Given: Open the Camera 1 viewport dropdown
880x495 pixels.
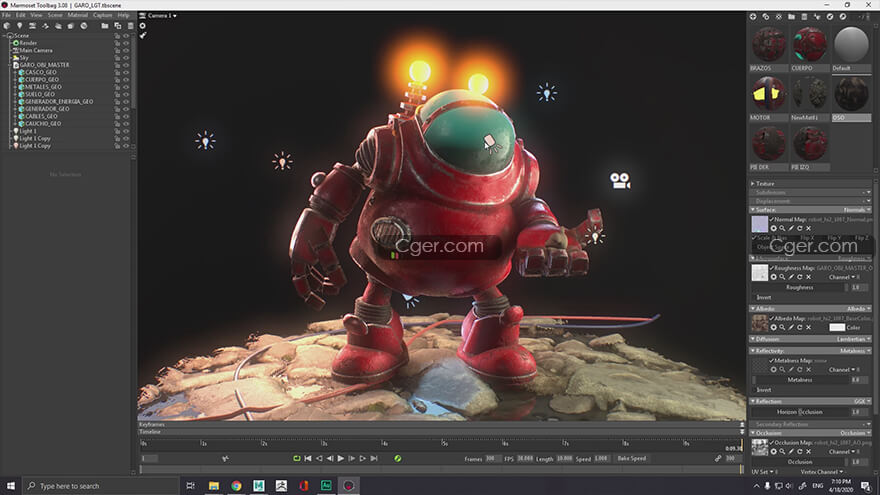Looking at the screenshot, I should coord(161,16).
